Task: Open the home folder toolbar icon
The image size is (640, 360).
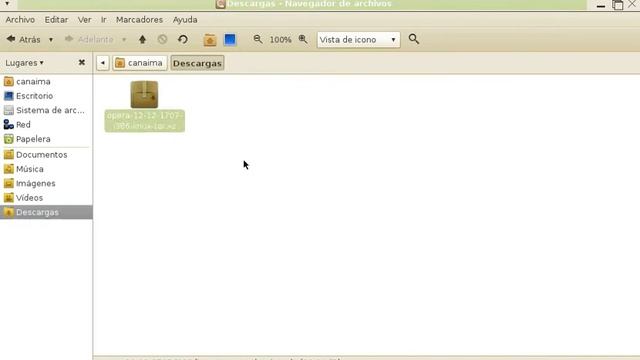Action: [x=210, y=40]
